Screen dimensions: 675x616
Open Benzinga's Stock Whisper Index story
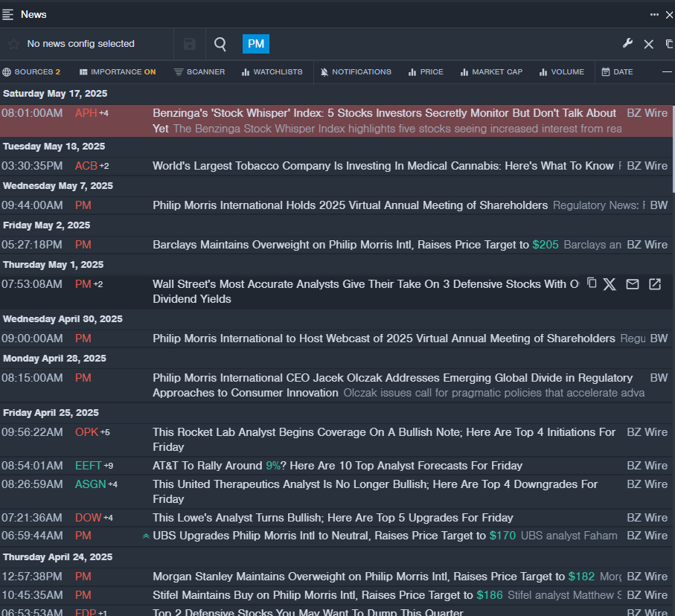coord(385,113)
